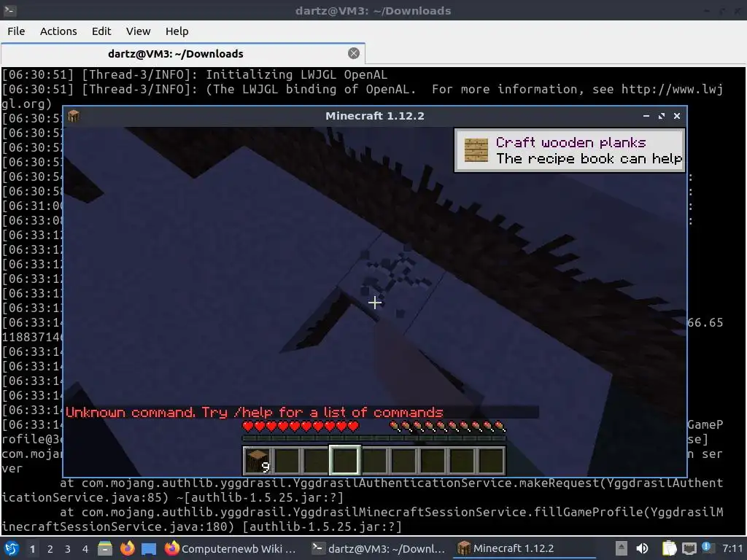This screenshot has width=747, height=560.
Task: Switch to workspace 2
Action: [x=50, y=549]
